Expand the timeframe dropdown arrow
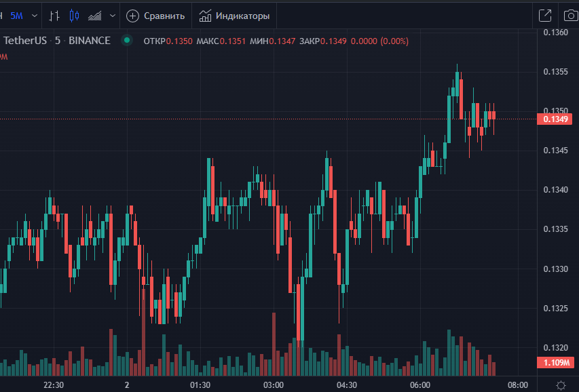The width and height of the screenshot is (579, 392). [x=35, y=15]
